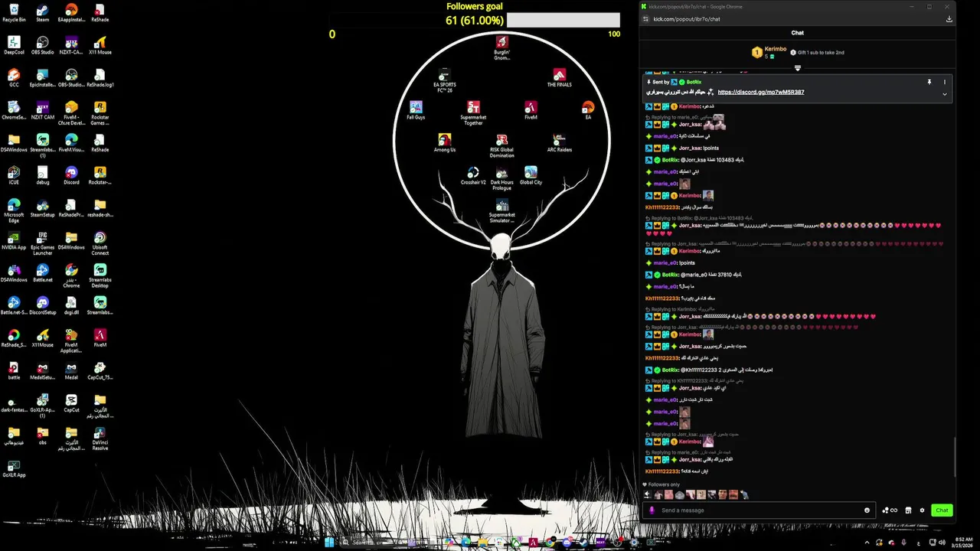
Task: Launch Crosshair V2 from the desktop
Action: [x=473, y=175]
